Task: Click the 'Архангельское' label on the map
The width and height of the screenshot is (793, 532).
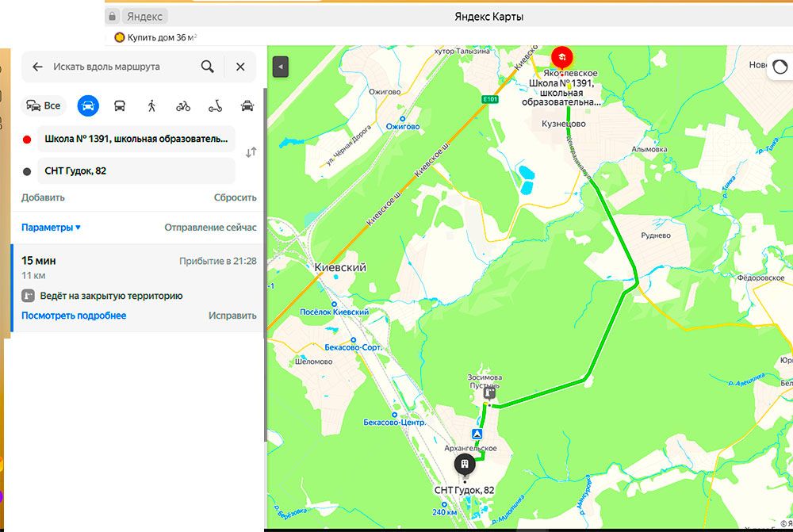Action: tap(470, 448)
